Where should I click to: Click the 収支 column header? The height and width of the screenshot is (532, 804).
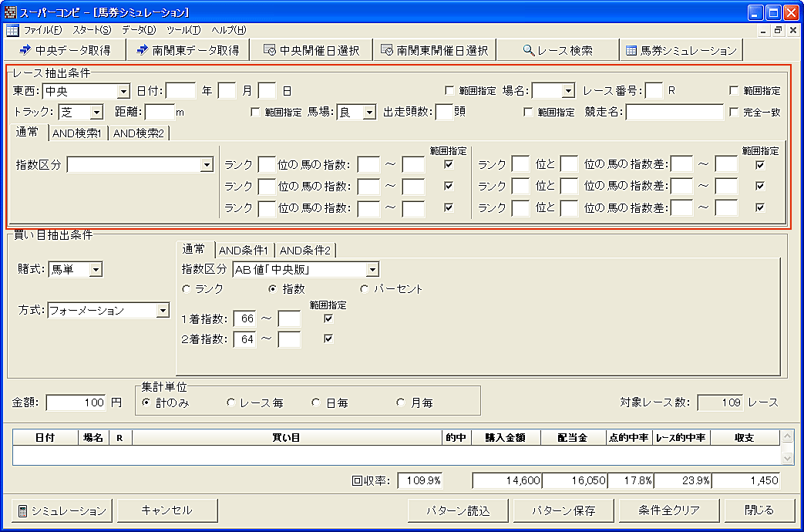coord(745,438)
